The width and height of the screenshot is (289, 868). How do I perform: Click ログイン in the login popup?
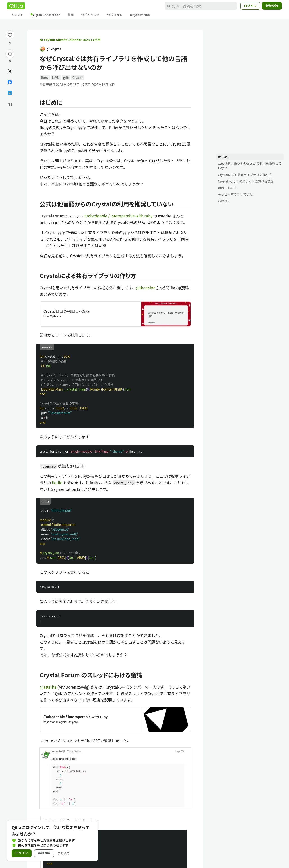click(x=22, y=853)
